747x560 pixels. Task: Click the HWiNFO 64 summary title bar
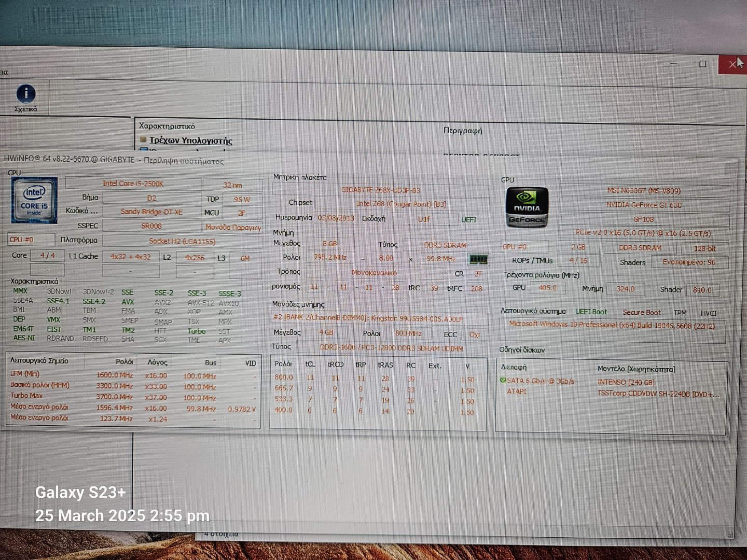point(363,160)
